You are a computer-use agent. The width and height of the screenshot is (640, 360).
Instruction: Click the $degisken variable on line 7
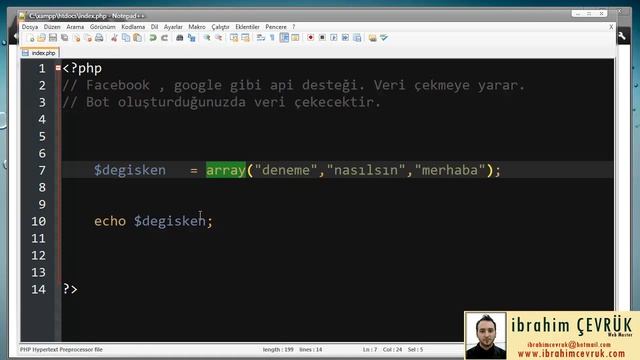tap(130, 170)
